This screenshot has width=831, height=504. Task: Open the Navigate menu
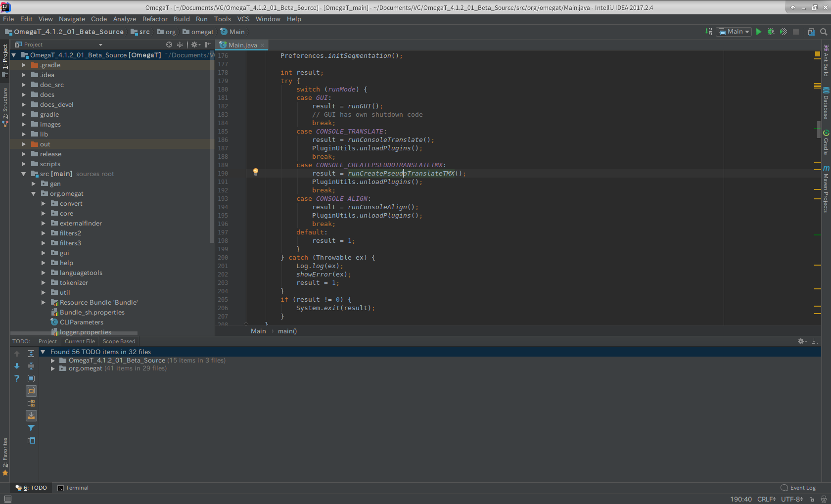point(72,19)
